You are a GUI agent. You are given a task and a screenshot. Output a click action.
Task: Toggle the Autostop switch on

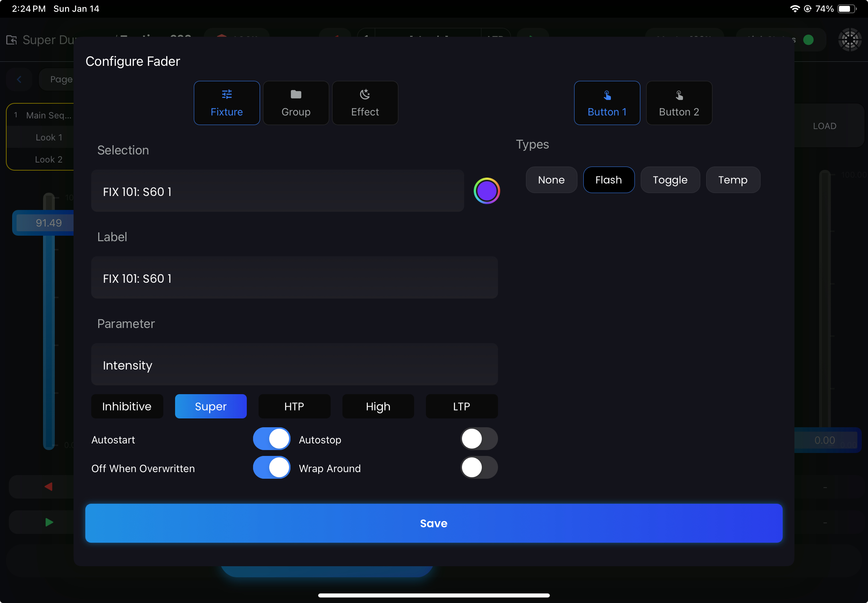[x=478, y=439]
